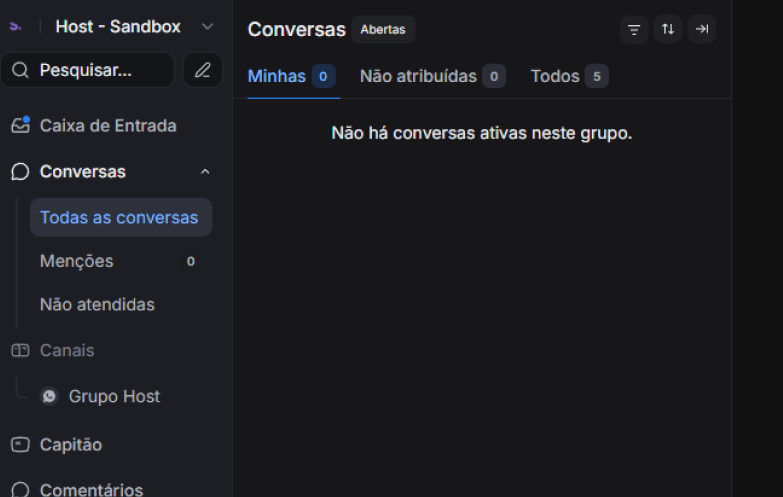Open the conversation filter icon
This screenshot has width=783, height=497.
(x=634, y=30)
